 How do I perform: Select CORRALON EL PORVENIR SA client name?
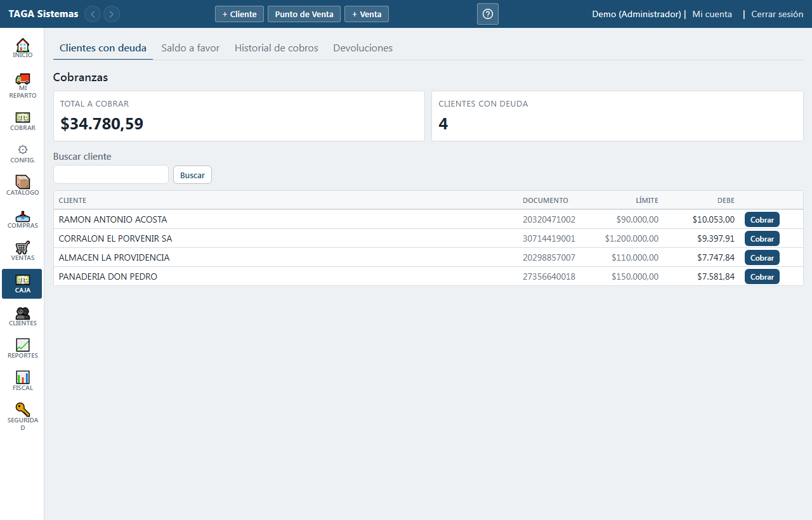[115, 238]
